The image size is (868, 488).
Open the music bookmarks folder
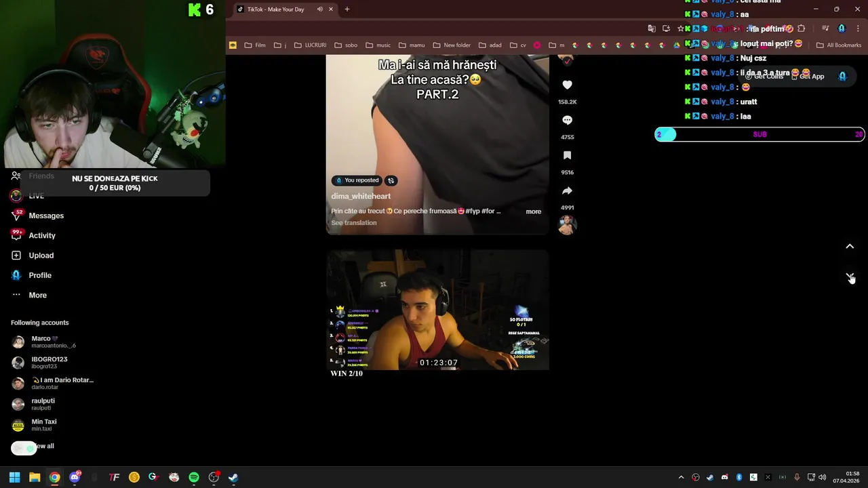click(378, 45)
